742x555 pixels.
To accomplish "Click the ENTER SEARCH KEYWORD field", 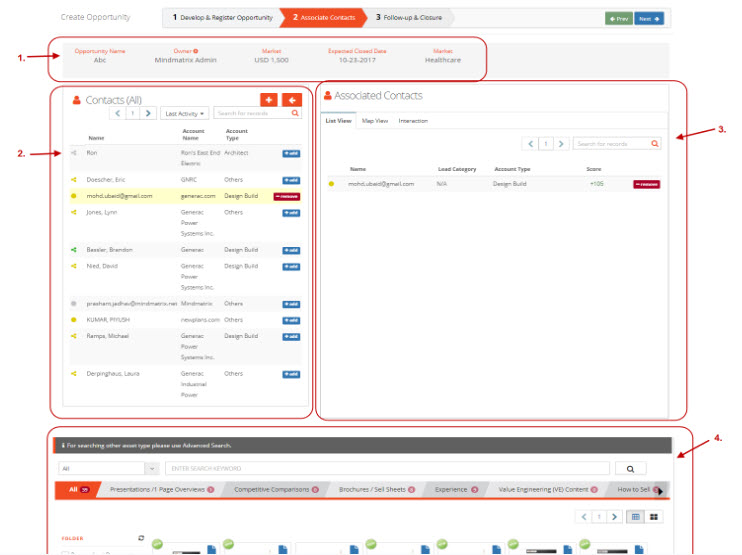I will 387,468.
